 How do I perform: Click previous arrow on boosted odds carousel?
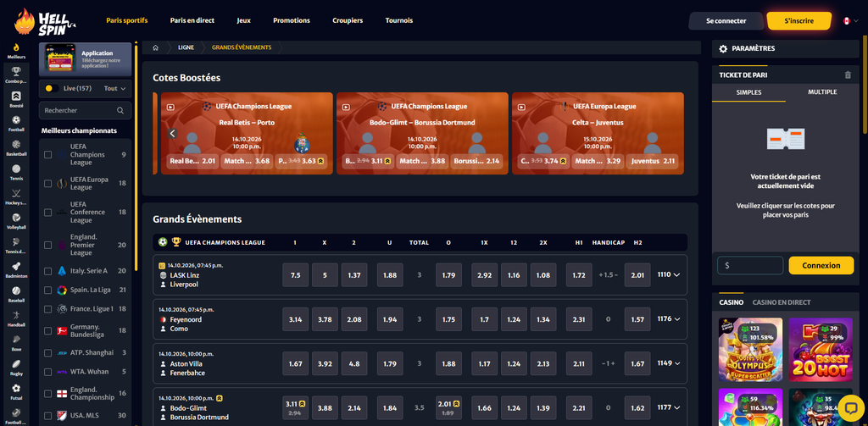click(x=172, y=133)
